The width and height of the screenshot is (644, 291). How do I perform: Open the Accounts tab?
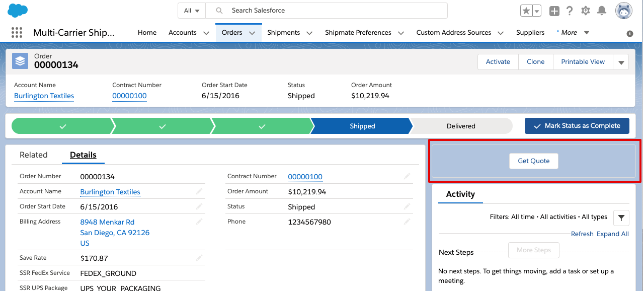[x=183, y=33]
